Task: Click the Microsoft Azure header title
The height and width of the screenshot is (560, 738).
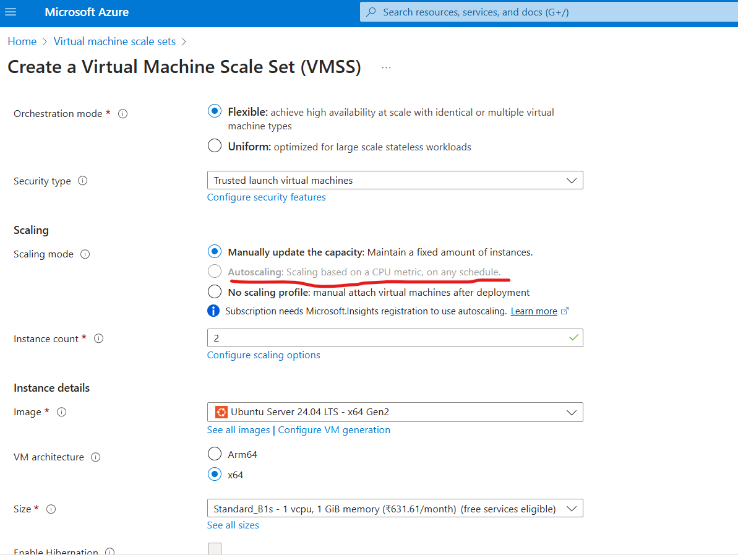Action: pos(87,12)
